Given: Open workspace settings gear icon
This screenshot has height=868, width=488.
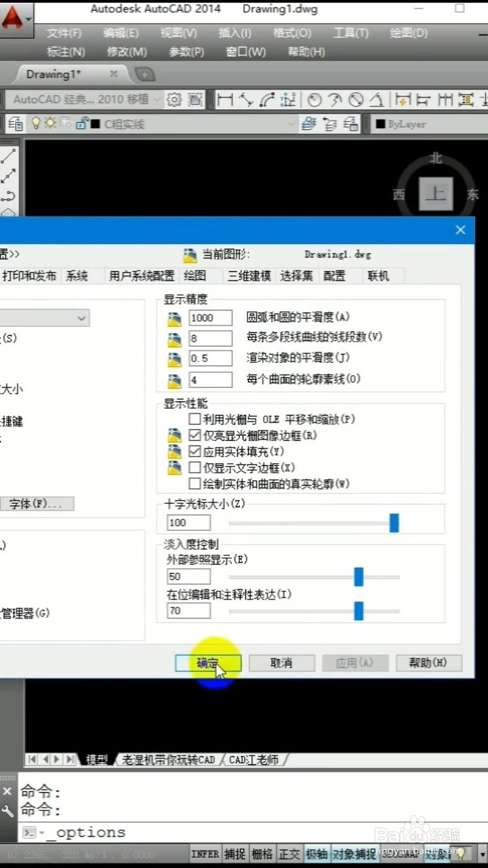Looking at the screenshot, I should click(x=174, y=100).
